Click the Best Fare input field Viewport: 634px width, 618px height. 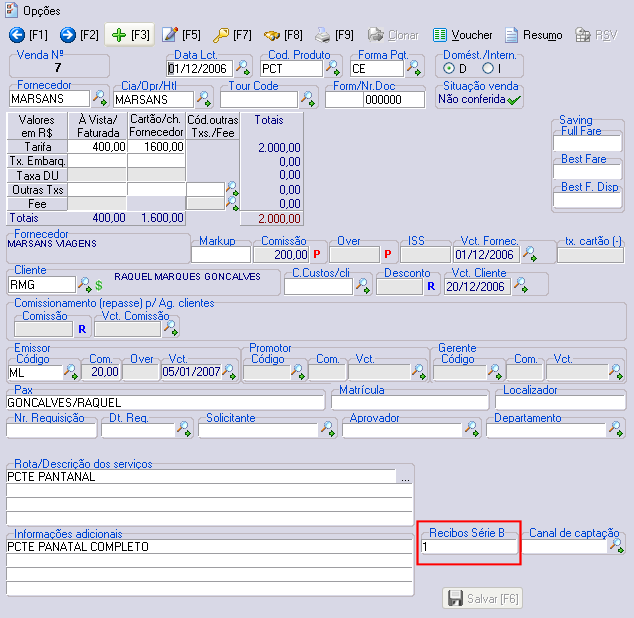click(587, 171)
